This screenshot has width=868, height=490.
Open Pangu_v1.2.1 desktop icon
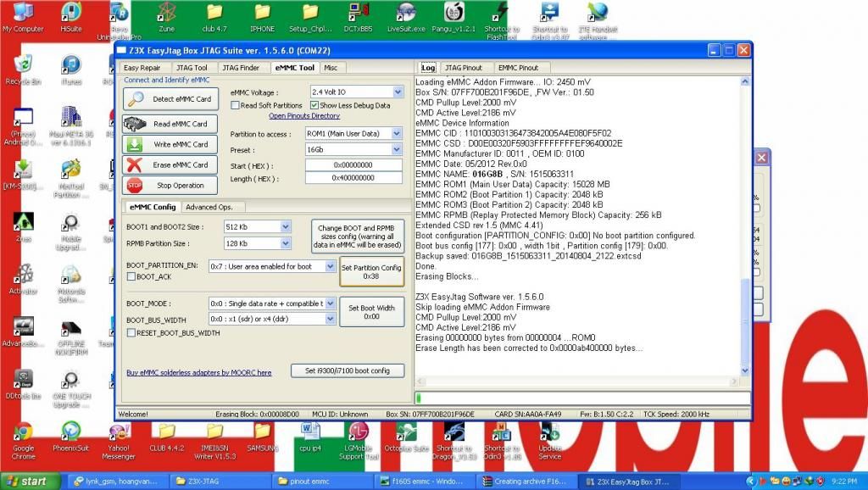point(454,18)
